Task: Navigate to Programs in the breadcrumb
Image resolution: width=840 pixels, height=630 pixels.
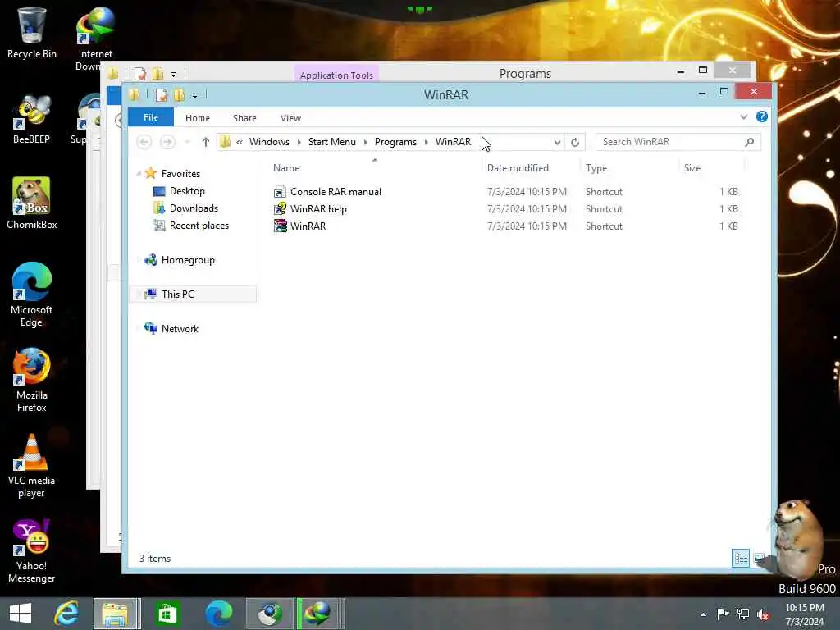Action: click(395, 142)
